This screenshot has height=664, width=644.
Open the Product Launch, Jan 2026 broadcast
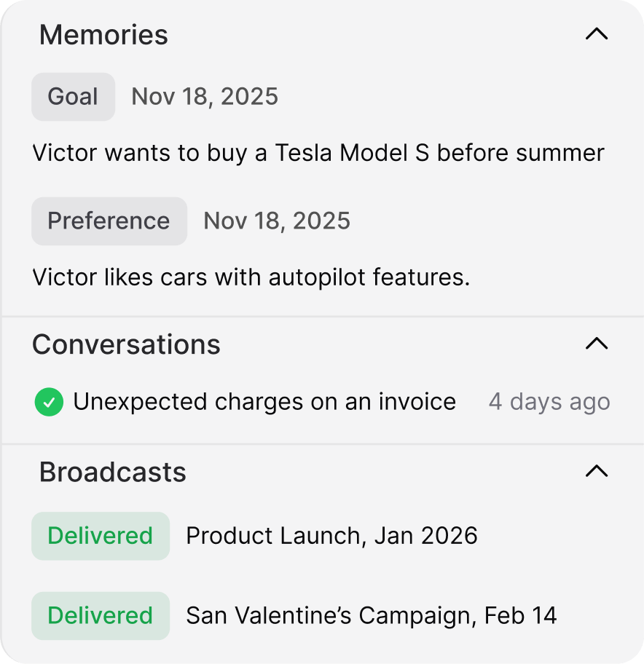[331, 537]
